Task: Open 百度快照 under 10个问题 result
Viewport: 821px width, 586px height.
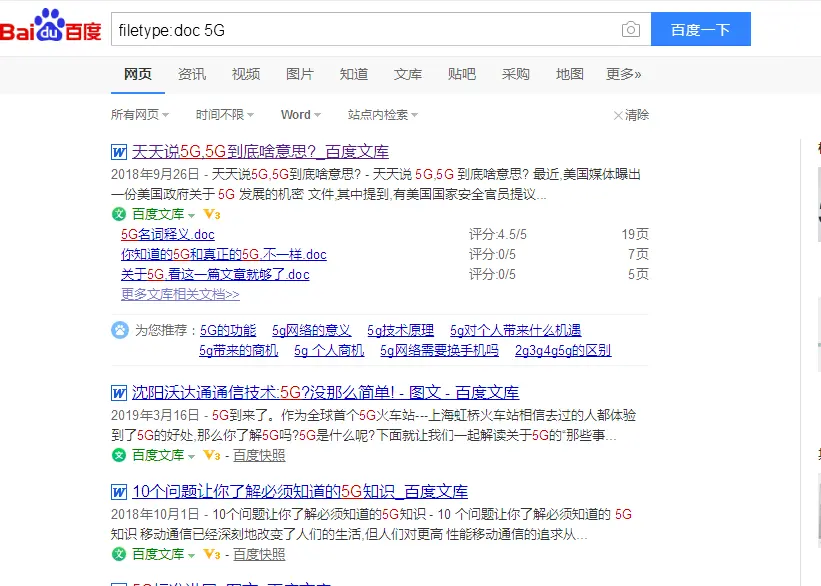Action: [x=259, y=554]
